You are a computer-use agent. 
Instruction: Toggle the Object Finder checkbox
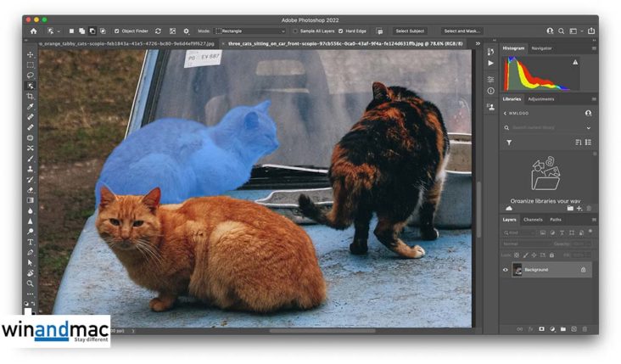click(x=117, y=31)
